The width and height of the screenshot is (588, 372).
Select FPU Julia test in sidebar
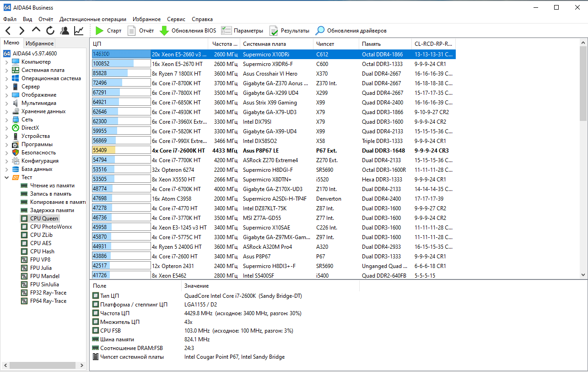[x=41, y=268]
